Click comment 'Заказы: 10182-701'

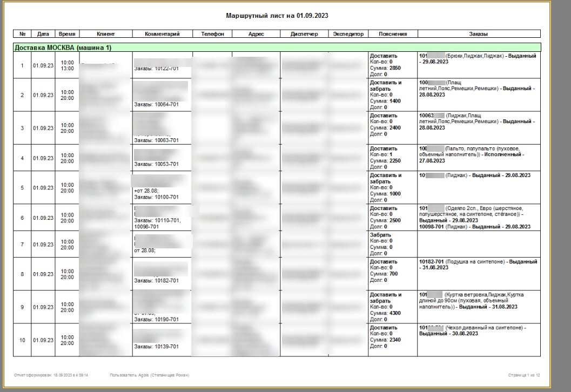click(156, 281)
